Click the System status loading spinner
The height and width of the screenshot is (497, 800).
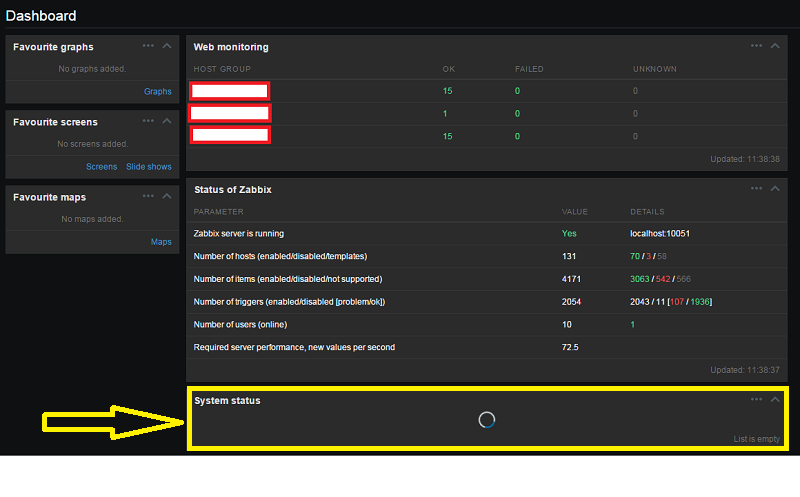487,420
